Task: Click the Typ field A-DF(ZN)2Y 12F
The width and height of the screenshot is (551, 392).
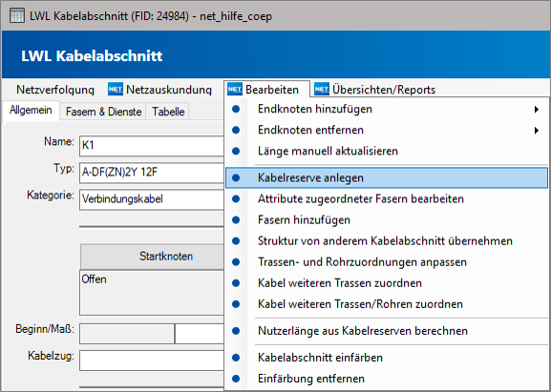Action: (x=152, y=173)
